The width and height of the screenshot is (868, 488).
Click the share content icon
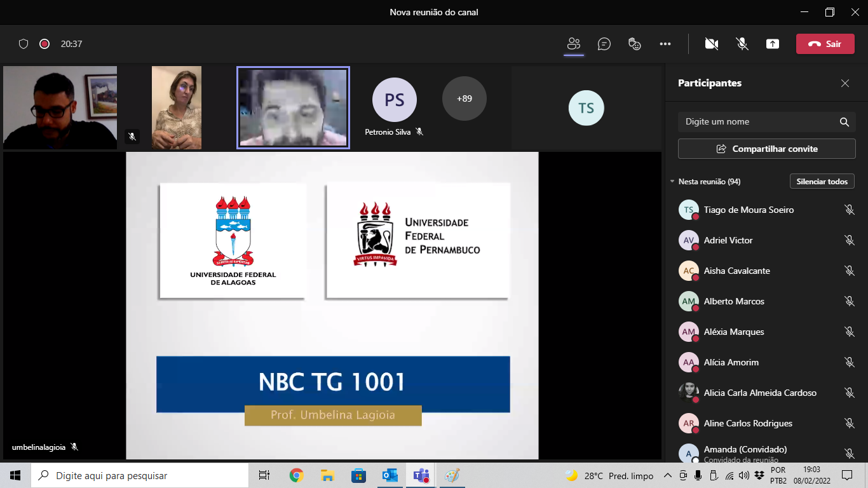click(x=772, y=44)
